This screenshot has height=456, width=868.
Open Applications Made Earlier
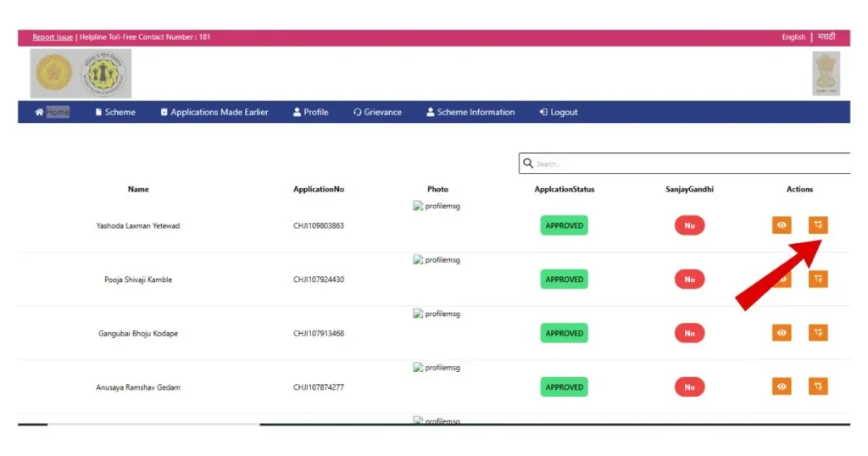214,112
